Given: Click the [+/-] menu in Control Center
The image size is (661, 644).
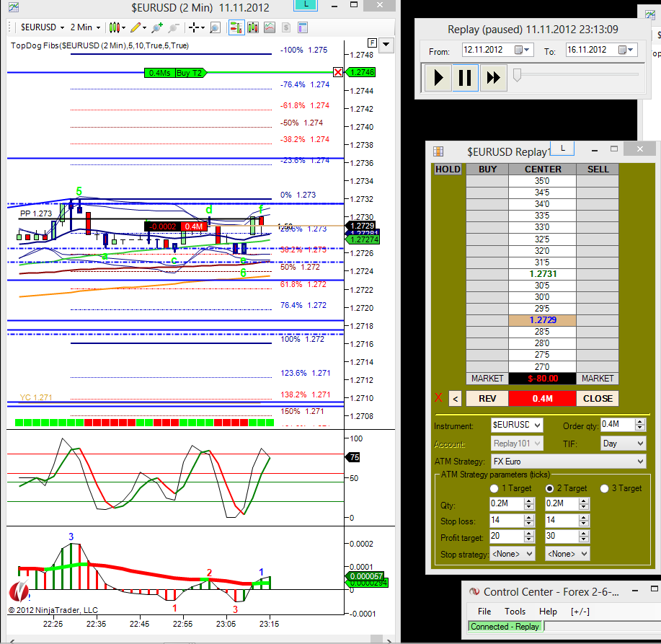Looking at the screenshot, I should click(x=580, y=611).
